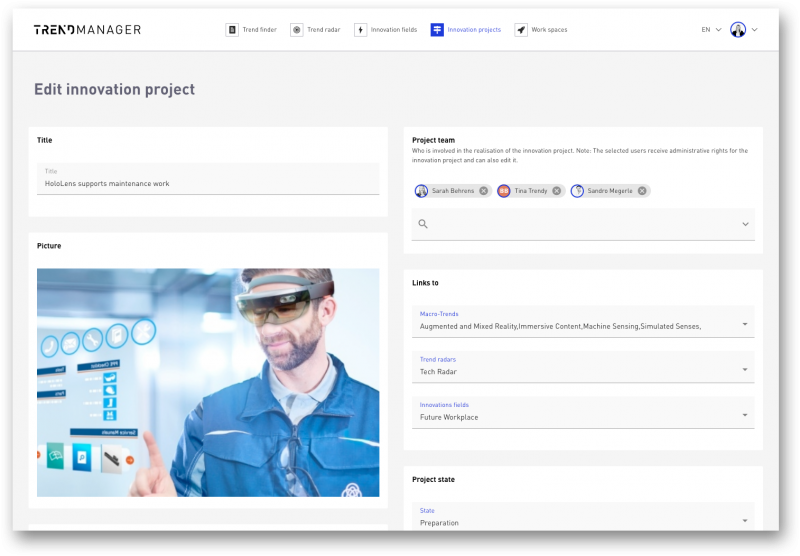Screen dimensions: 800x556
Task: Click into project team search field
Action: tap(583, 224)
